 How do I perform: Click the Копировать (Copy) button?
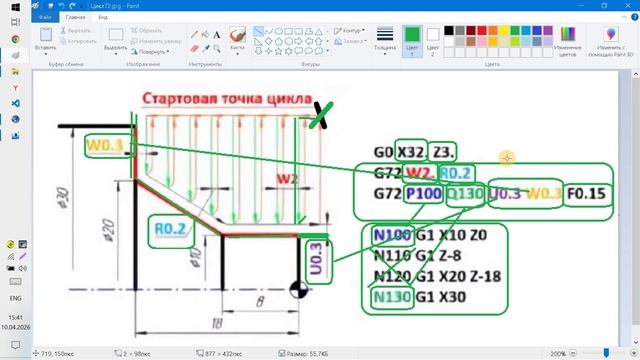pyautogui.click(x=78, y=41)
